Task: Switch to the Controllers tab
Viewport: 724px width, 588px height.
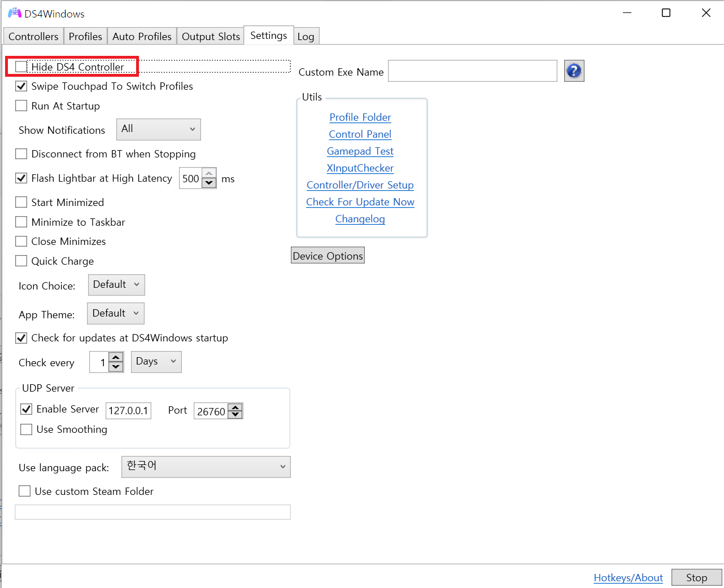Action: pyautogui.click(x=33, y=36)
